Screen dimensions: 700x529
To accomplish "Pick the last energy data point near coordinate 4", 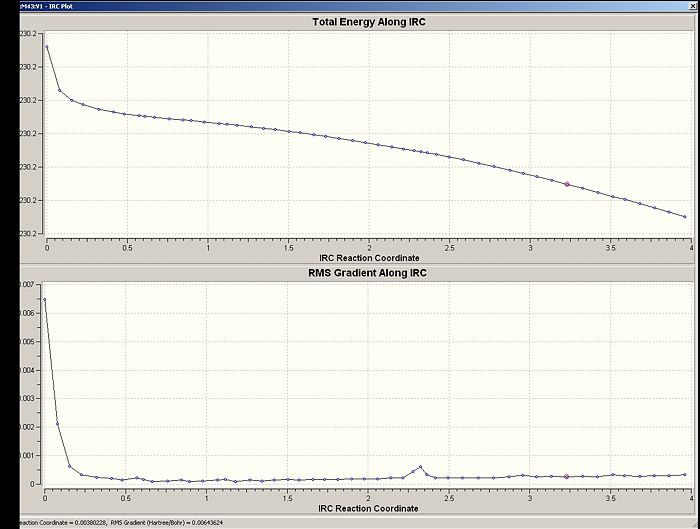I will pos(685,217).
